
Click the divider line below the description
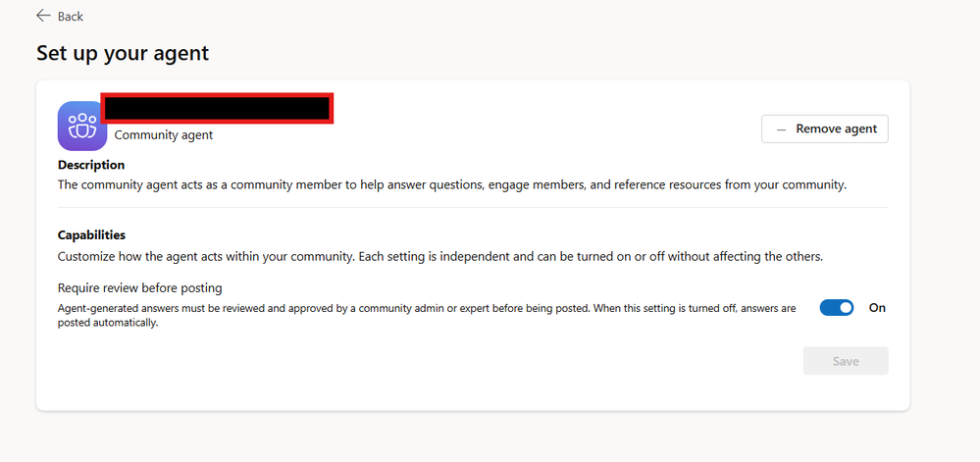pos(473,208)
